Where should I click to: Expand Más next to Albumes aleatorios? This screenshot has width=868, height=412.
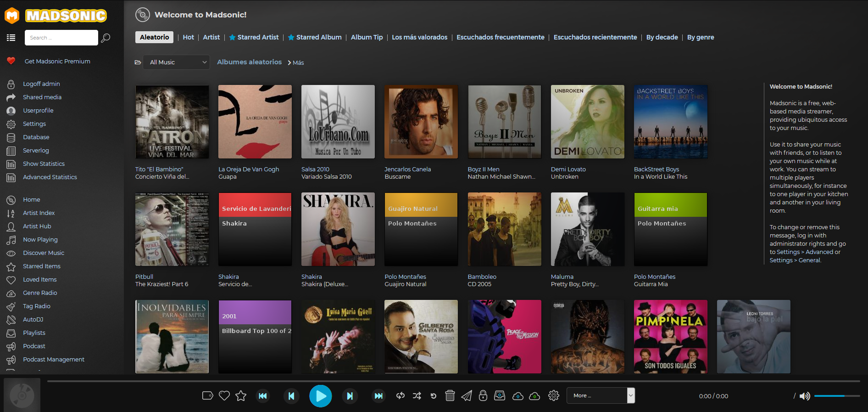click(296, 63)
